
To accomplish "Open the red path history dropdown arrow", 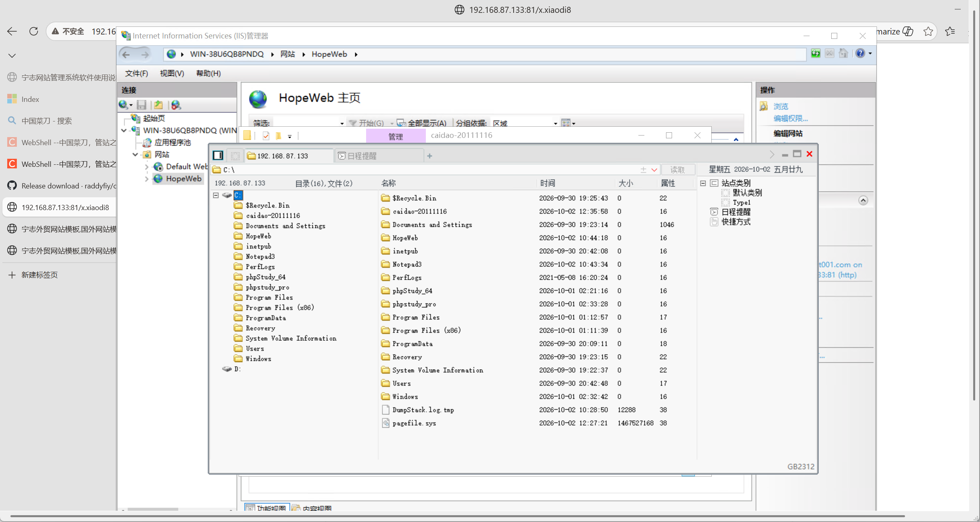I will click(x=654, y=170).
